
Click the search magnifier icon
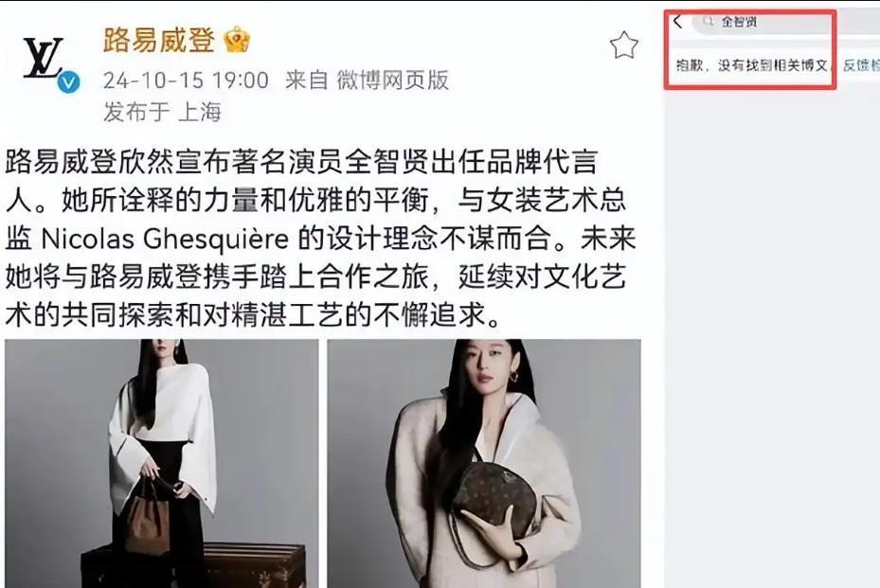[708, 22]
